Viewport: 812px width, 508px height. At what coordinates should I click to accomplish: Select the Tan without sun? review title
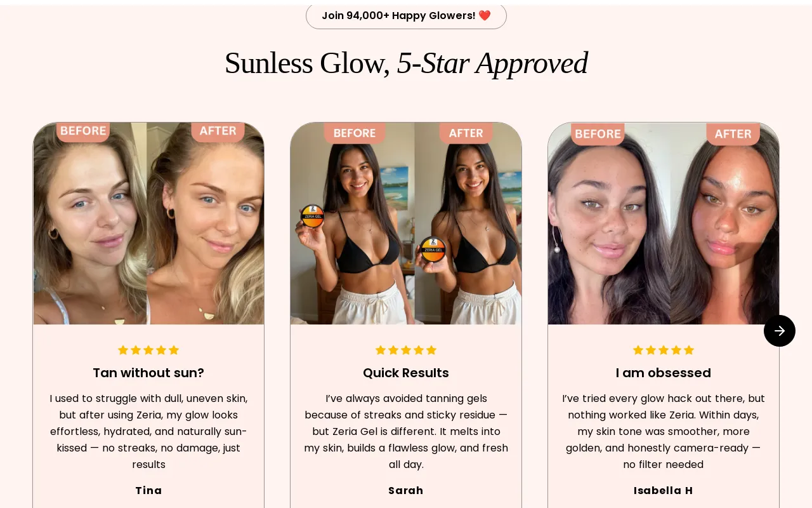[148, 373]
